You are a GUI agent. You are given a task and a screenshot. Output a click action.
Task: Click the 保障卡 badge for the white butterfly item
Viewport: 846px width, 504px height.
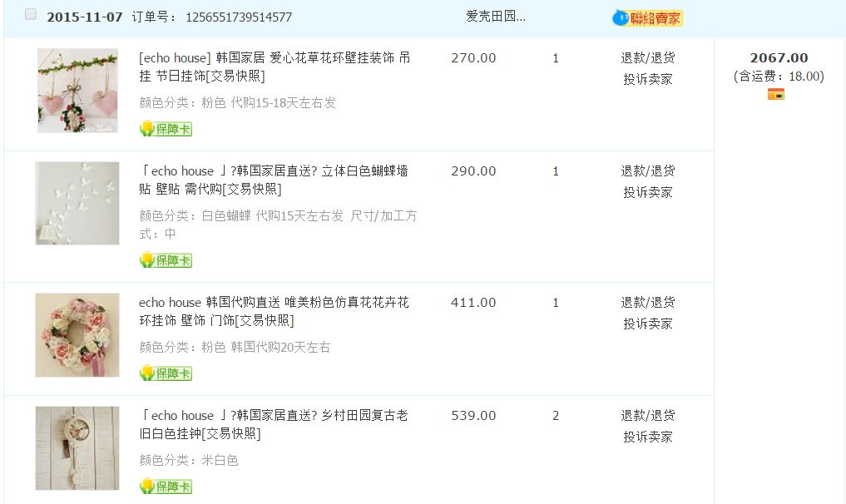166,260
